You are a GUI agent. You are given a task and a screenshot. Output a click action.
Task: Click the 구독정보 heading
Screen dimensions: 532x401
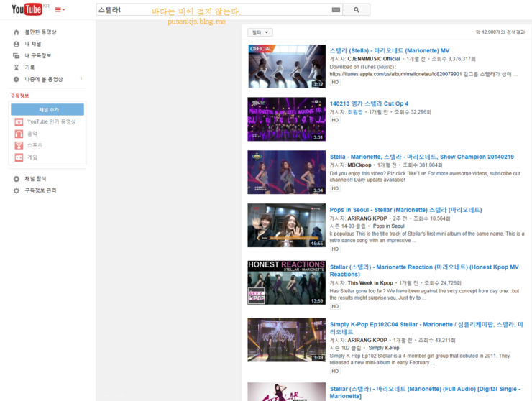(19, 96)
